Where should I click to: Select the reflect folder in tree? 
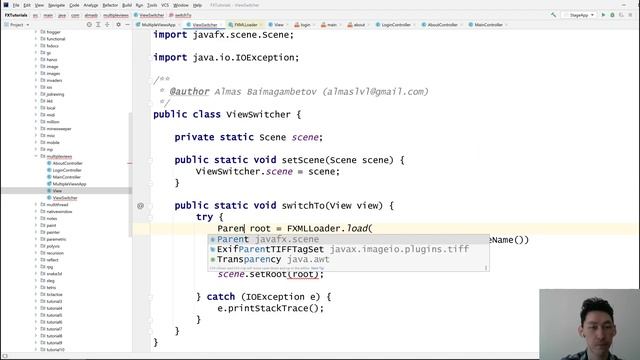[x=50, y=260]
